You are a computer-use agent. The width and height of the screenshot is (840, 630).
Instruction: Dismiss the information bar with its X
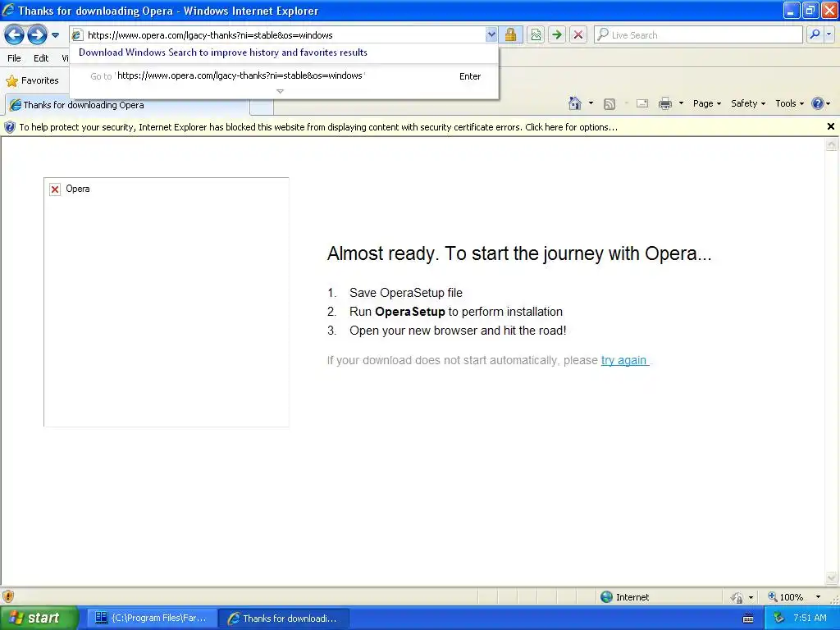(x=831, y=126)
